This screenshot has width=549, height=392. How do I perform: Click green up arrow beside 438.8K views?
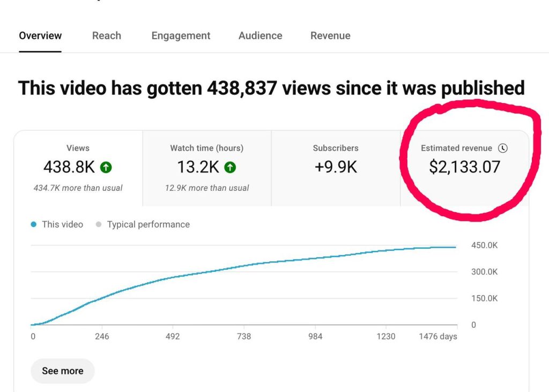(106, 168)
